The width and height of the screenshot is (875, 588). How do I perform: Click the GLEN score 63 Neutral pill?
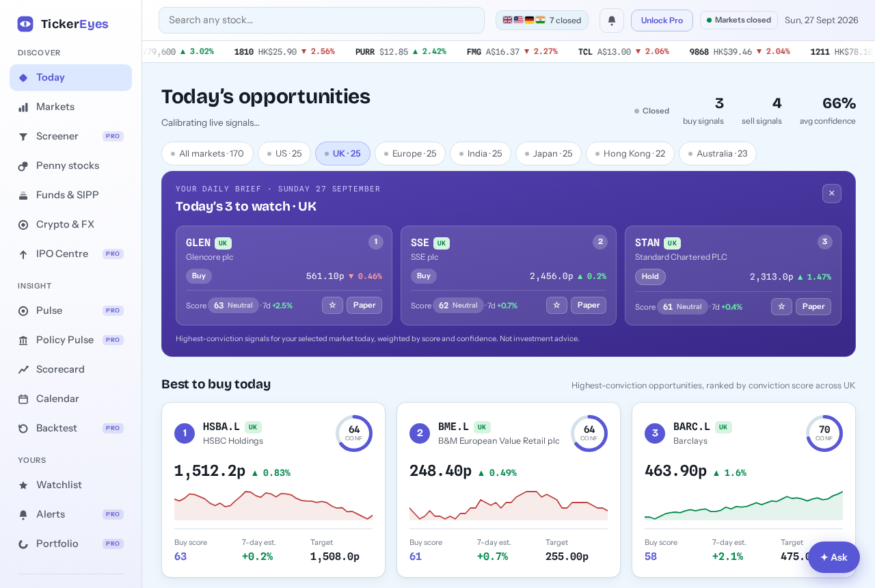click(x=233, y=306)
